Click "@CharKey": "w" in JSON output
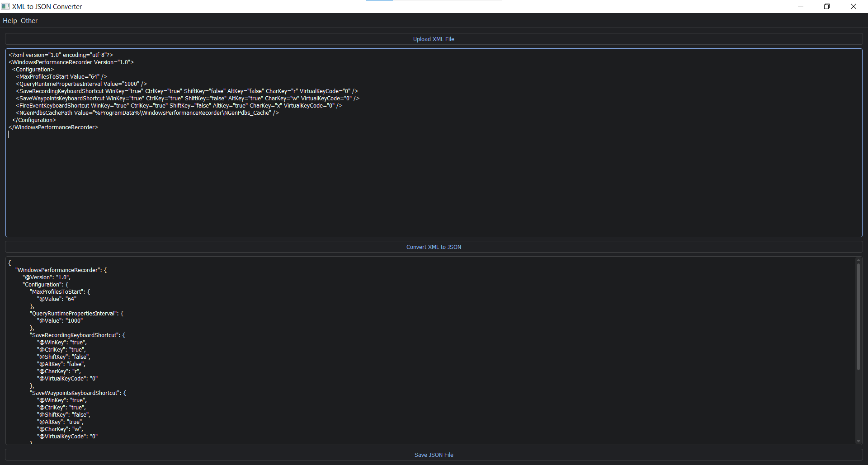Image resolution: width=868 pixels, height=465 pixels. pyautogui.click(x=60, y=429)
